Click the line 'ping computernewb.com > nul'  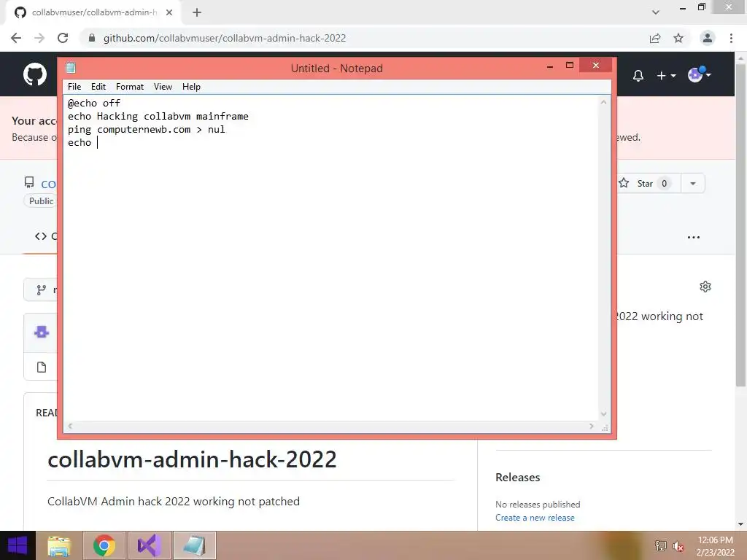[x=146, y=130]
